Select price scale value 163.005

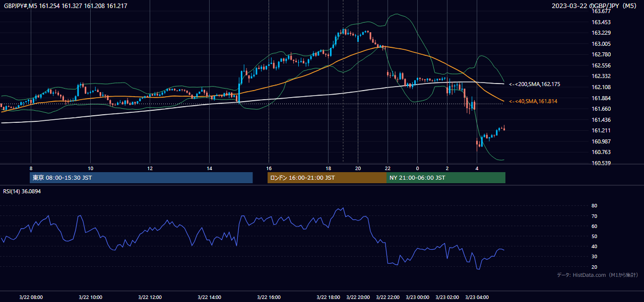[x=601, y=44]
